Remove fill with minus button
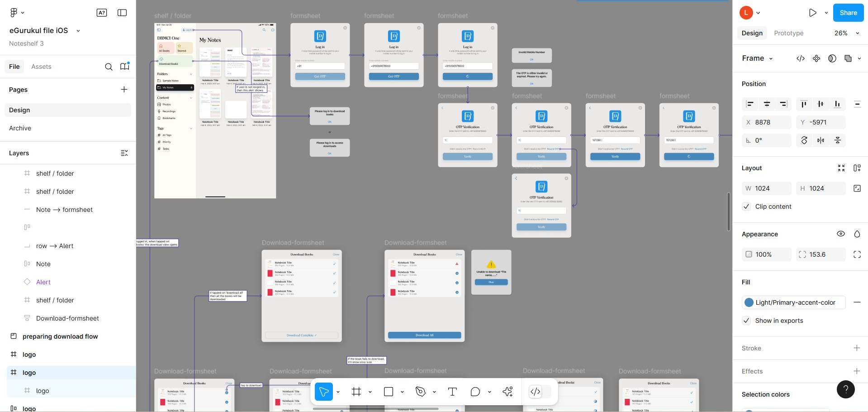Screen dimensions: 868x412 (x=857, y=302)
